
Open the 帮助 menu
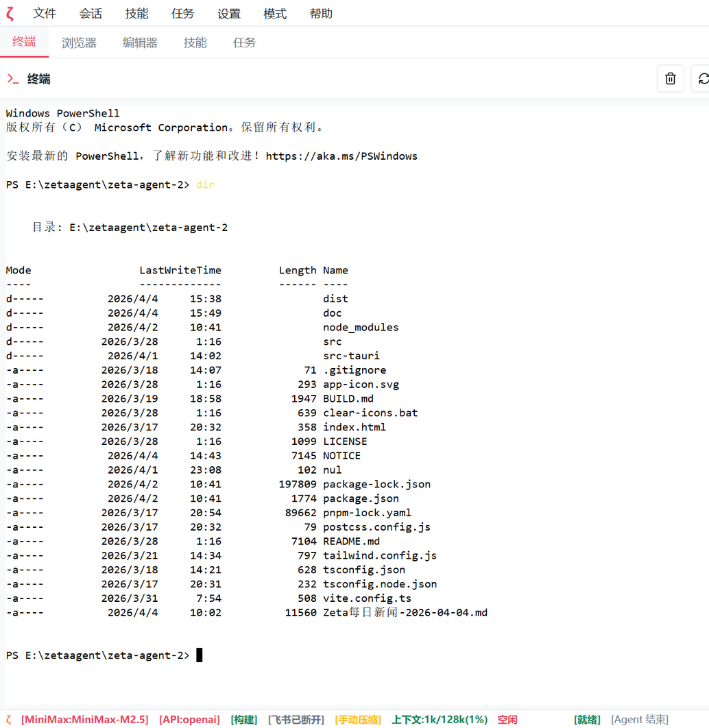(320, 12)
